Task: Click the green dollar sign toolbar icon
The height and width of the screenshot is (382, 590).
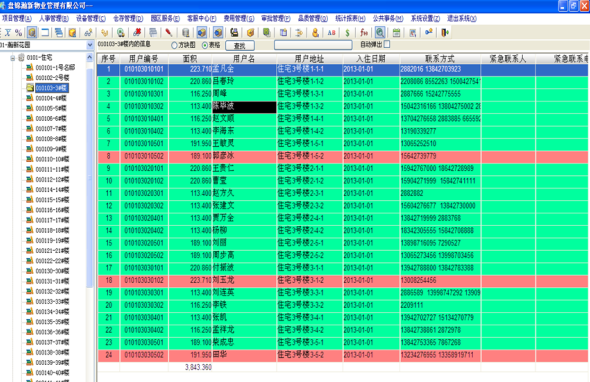Action: click(347, 33)
